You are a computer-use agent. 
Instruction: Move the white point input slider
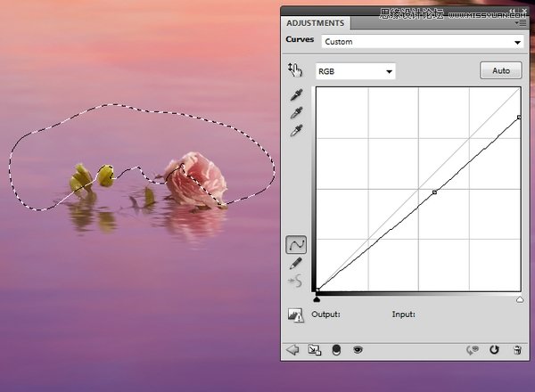pos(520,299)
